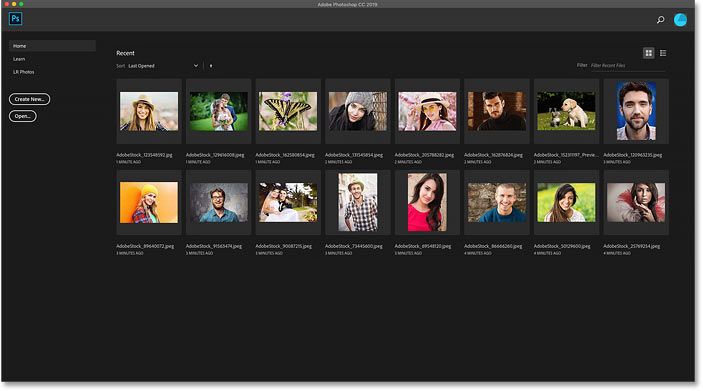Screen dimensions: 703x391
Task: Open the woman with yellow sunglasses thumbnail
Action: tap(427, 111)
